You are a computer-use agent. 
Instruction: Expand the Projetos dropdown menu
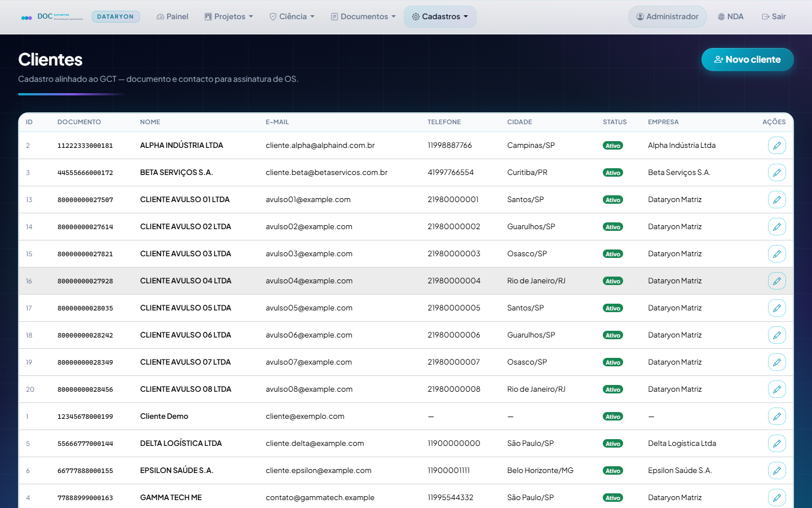(x=229, y=17)
